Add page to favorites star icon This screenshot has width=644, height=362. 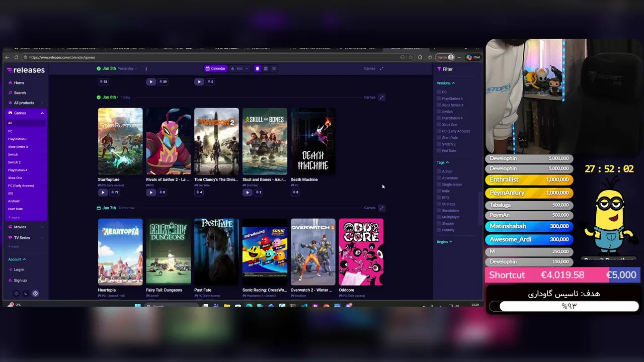click(x=411, y=57)
